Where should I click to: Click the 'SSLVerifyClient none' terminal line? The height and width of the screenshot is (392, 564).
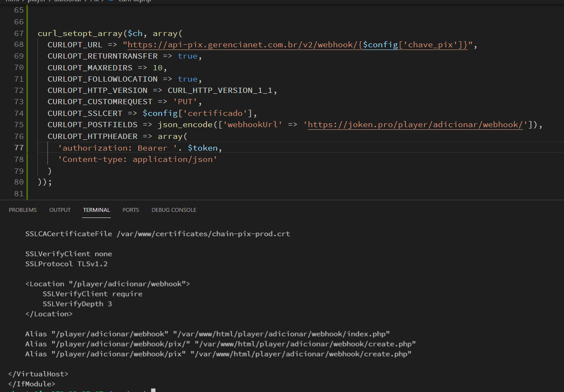(x=69, y=254)
